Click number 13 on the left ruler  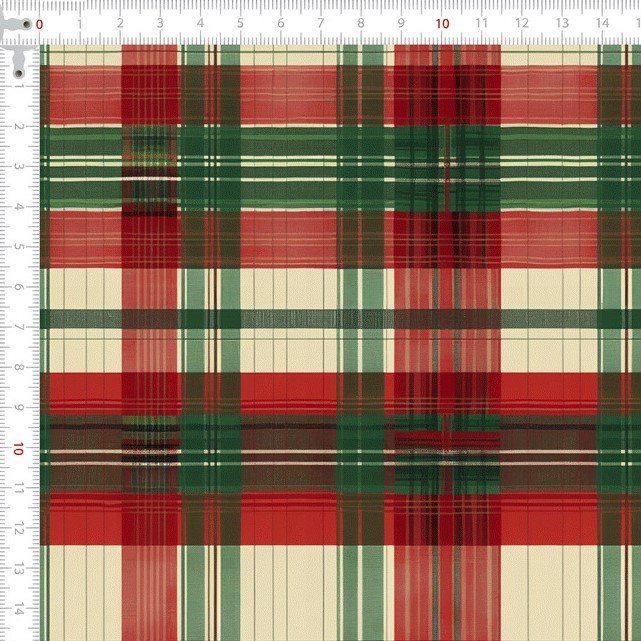pos(19,569)
